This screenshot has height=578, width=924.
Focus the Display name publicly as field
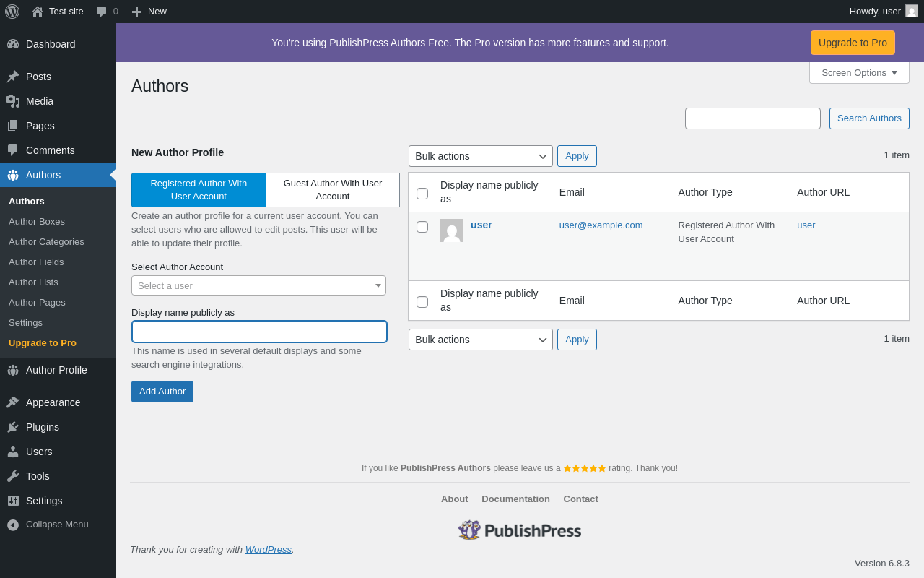point(259,332)
